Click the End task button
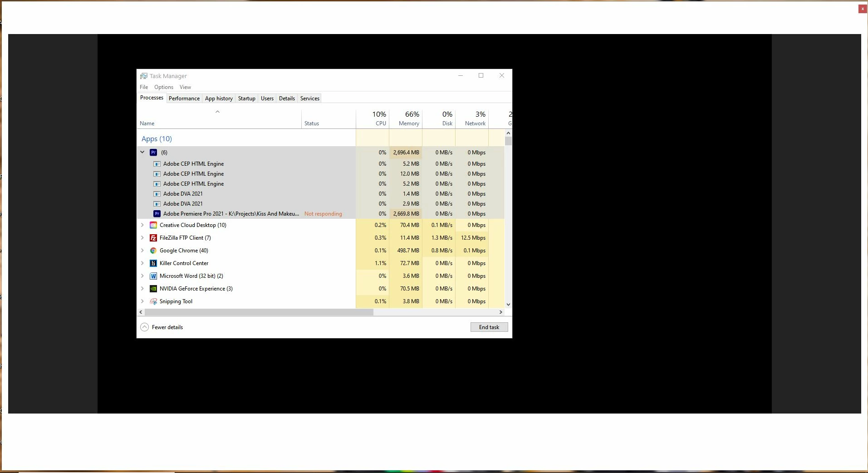868x473 pixels. pos(489,327)
